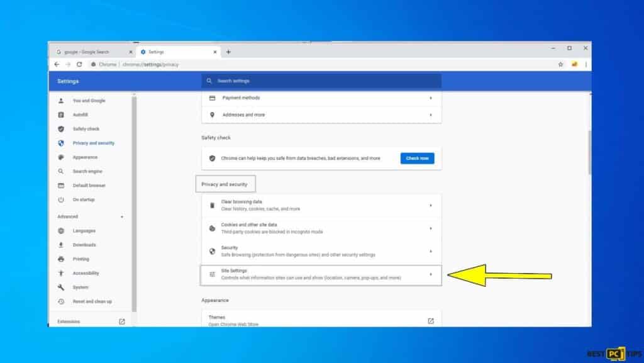644x363 pixels.
Task: Click the Privacy and security shield icon
Action: coord(61,143)
